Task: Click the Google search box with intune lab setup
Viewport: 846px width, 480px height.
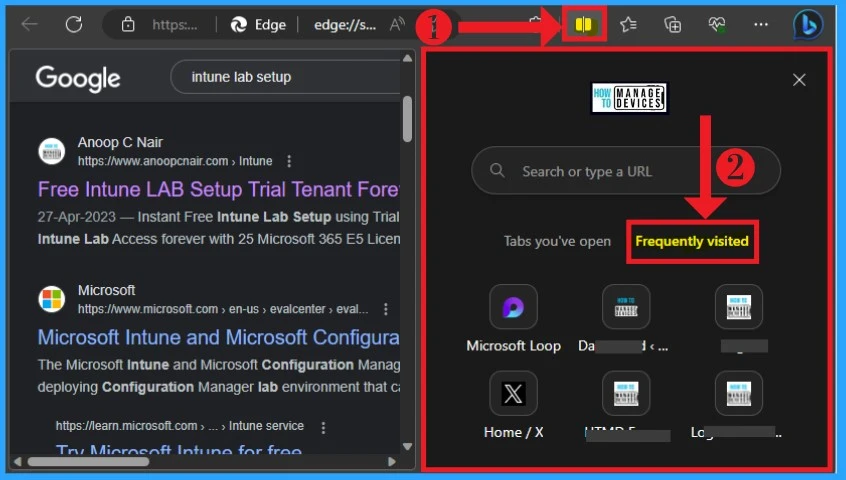Action: 286,77
